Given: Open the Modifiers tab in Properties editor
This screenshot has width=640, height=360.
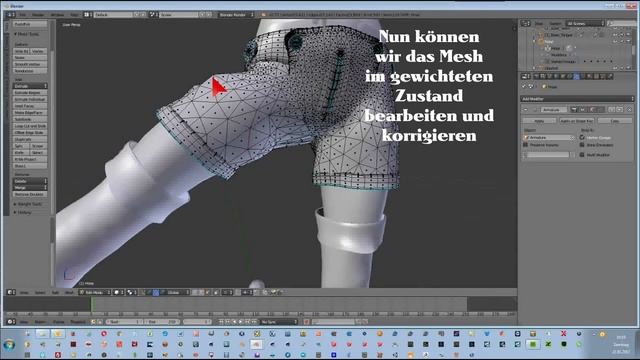Looking at the screenshot, I should click(576, 76).
